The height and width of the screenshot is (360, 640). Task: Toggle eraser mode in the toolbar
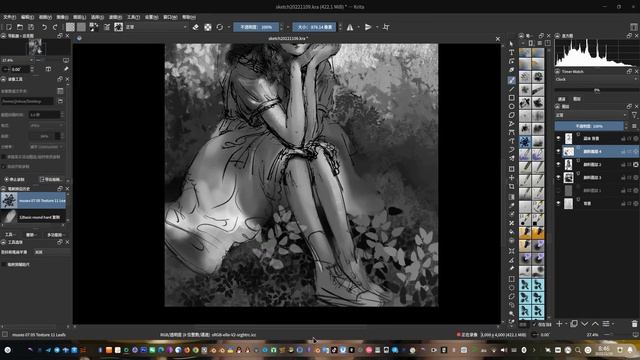(x=196, y=27)
